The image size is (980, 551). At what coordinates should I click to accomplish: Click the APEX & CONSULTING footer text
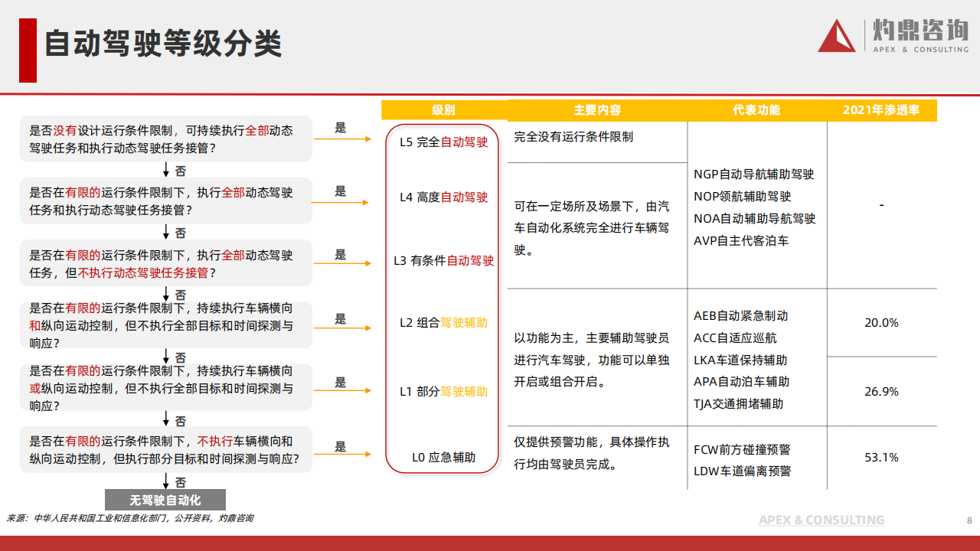[822, 520]
